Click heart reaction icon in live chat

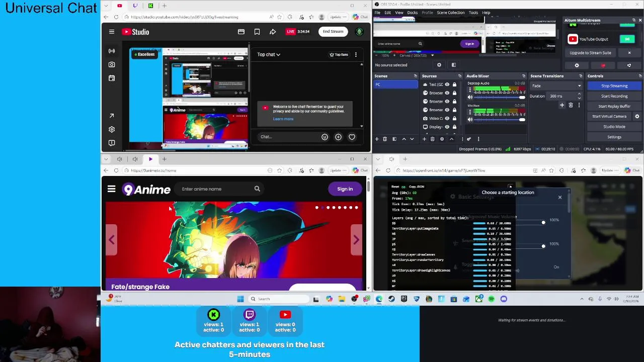point(352,137)
